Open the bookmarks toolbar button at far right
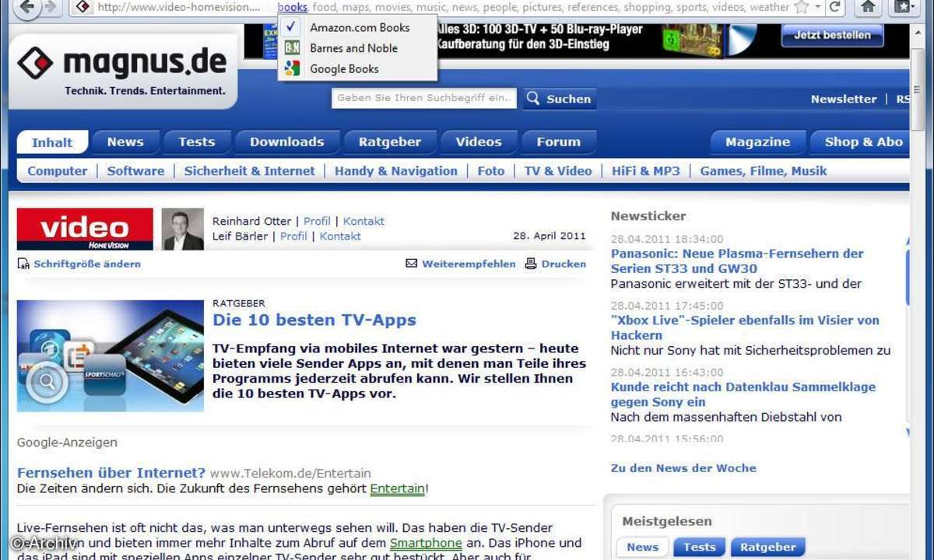This screenshot has height=560, width=934. point(904,7)
